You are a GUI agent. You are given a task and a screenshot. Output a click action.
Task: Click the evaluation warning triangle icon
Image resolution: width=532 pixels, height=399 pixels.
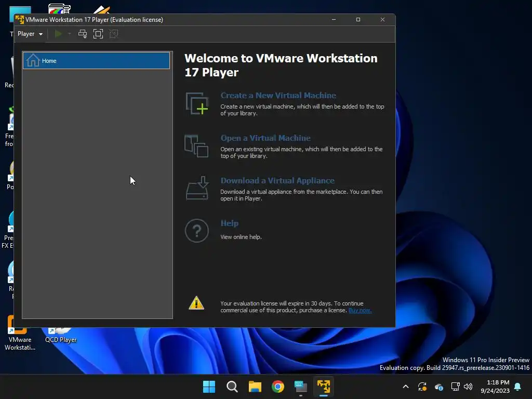pyautogui.click(x=196, y=303)
